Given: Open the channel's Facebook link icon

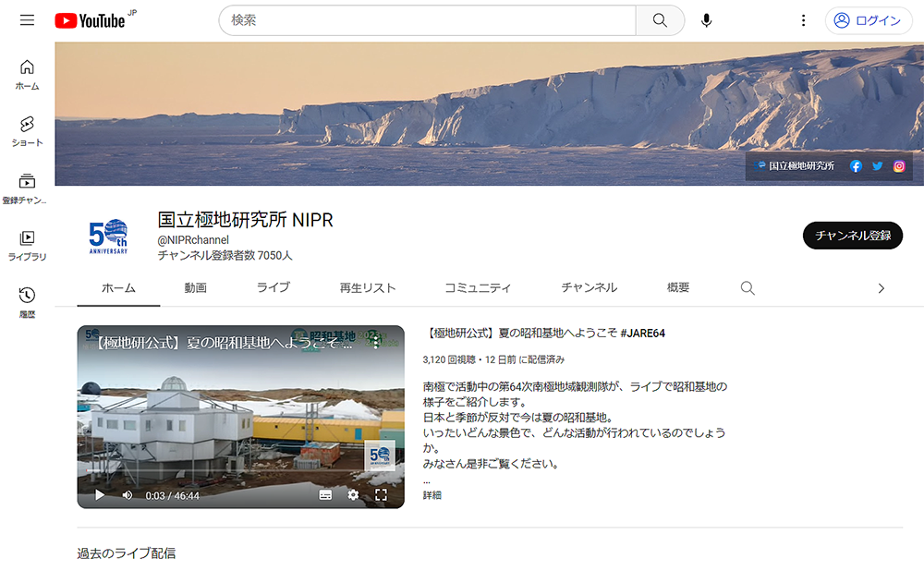Looking at the screenshot, I should click(x=856, y=166).
